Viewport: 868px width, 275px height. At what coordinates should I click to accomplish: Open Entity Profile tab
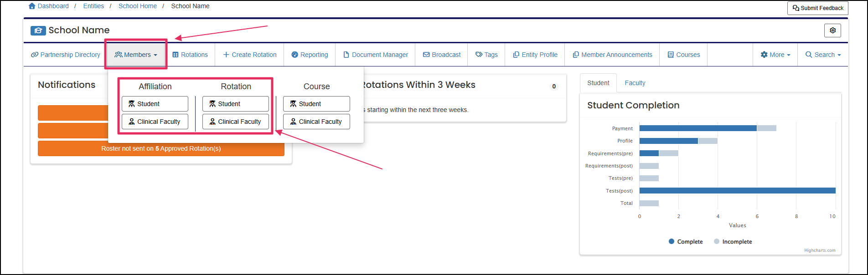pyautogui.click(x=535, y=55)
